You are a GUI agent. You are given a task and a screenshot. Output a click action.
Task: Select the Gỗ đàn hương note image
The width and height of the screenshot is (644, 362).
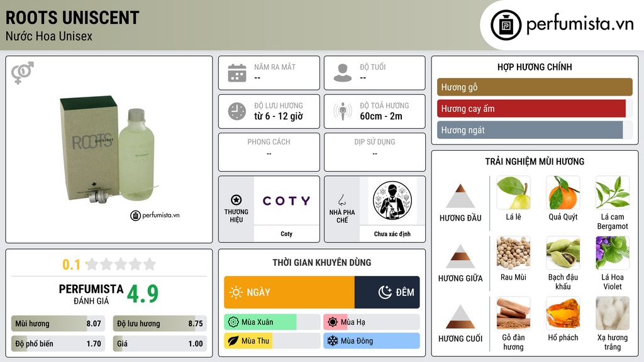[513, 314]
